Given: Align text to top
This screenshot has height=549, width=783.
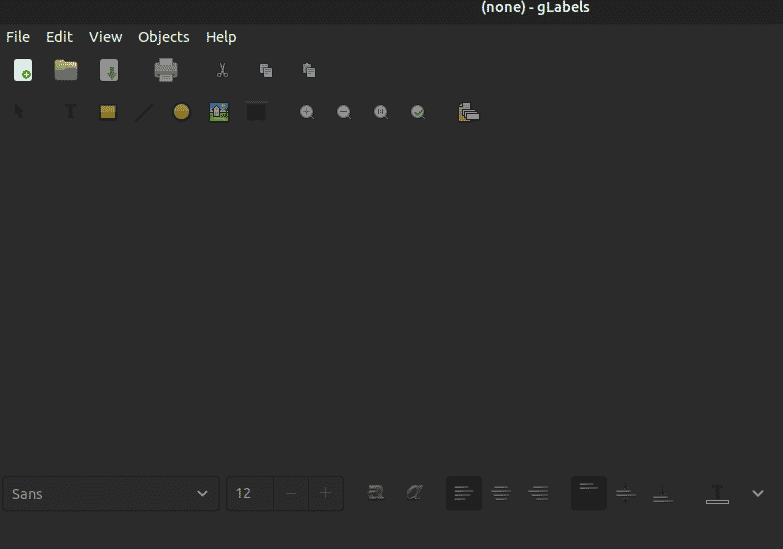Looking at the screenshot, I should coord(589,494).
